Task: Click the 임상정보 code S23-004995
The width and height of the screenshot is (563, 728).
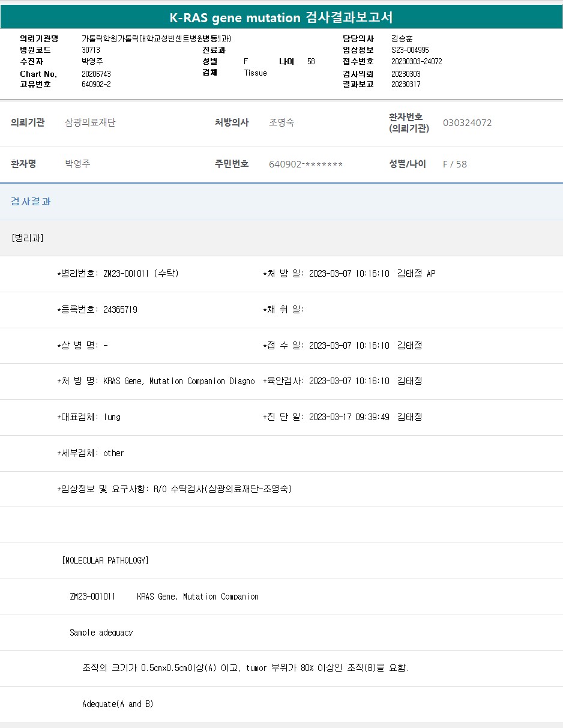Action: click(x=410, y=50)
